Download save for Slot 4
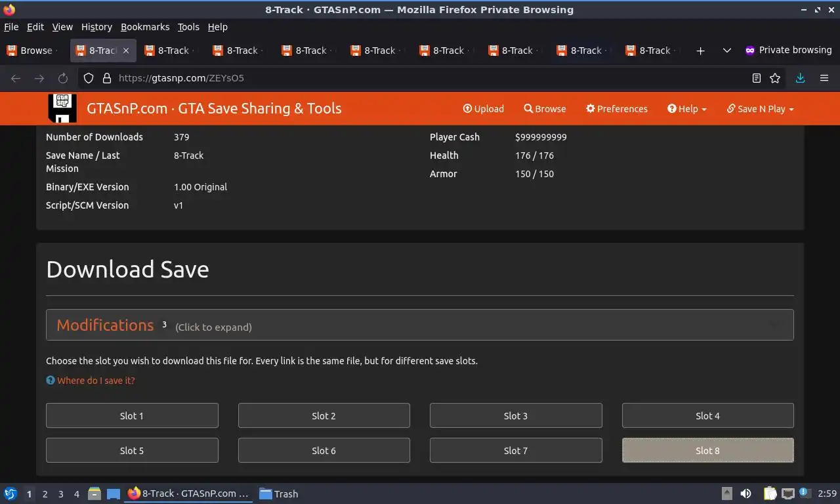This screenshot has height=504, width=840. pos(707,415)
